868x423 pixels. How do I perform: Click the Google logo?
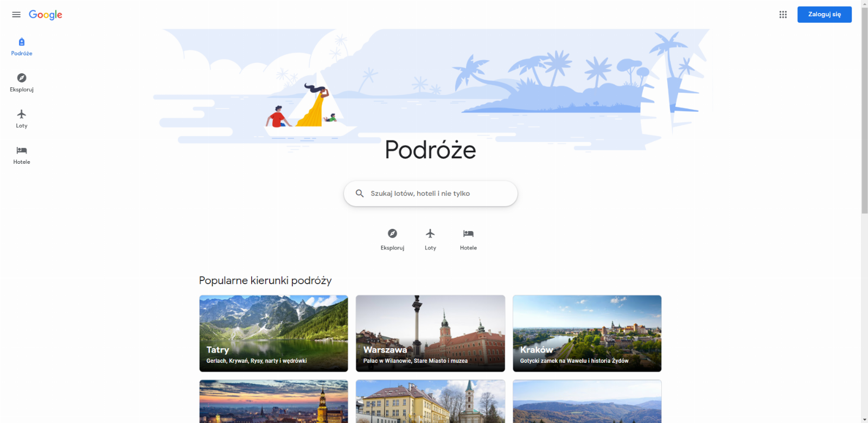coord(46,15)
